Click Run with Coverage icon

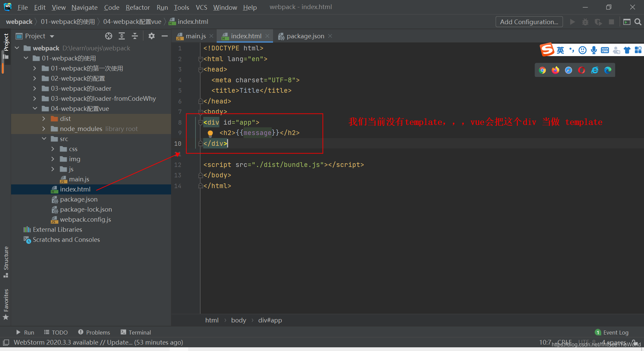pyautogui.click(x=598, y=22)
